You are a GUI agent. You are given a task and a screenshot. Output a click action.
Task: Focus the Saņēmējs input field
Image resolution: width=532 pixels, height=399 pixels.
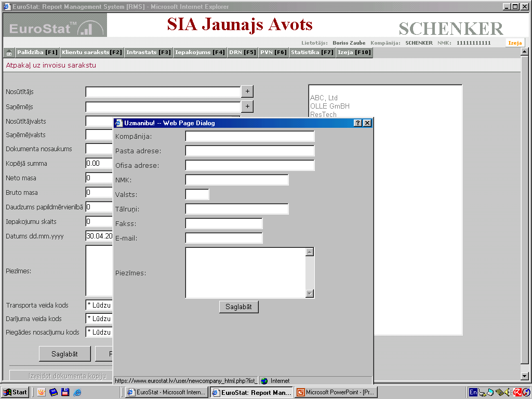coord(163,107)
